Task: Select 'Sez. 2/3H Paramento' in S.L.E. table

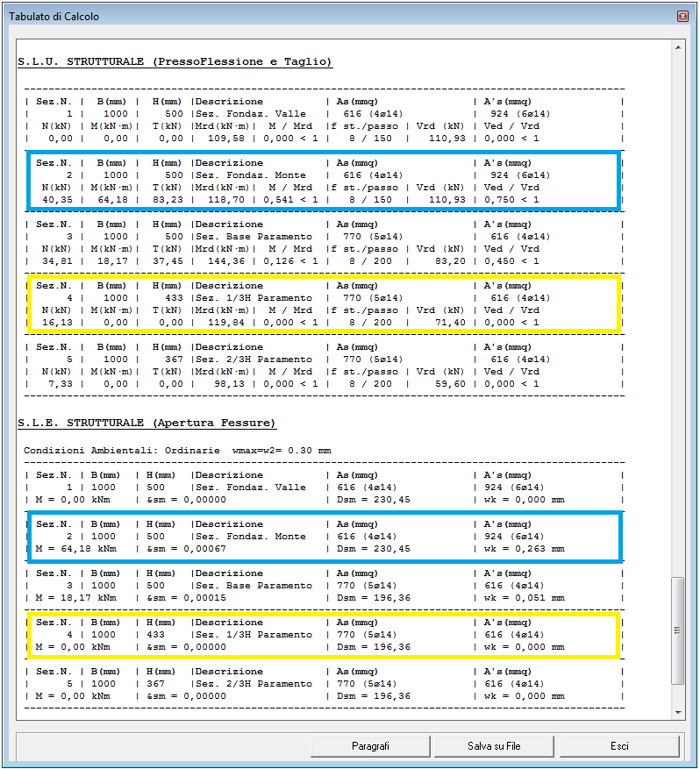Action: tap(254, 684)
